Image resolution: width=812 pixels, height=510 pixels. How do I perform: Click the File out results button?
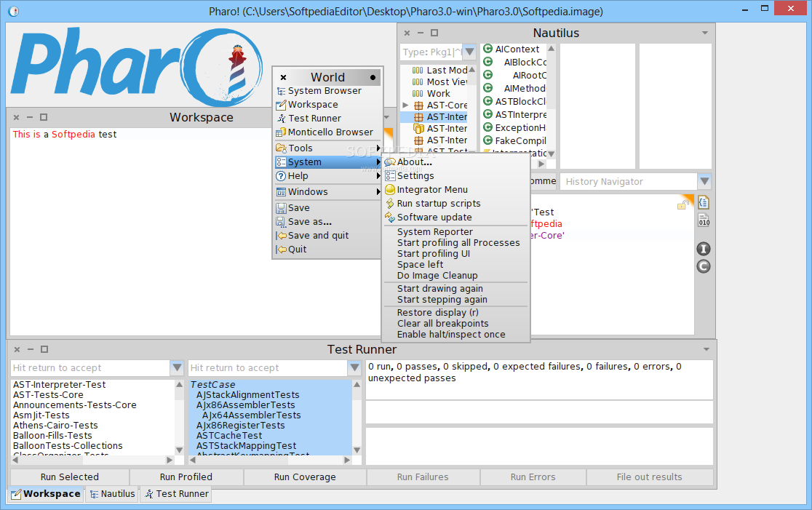(x=650, y=477)
